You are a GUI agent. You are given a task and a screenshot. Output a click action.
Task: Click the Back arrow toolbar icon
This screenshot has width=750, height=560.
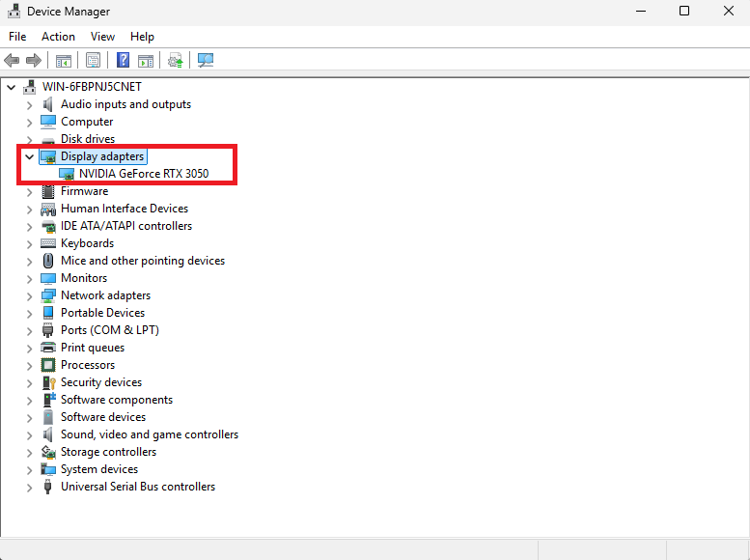coord(12,60)
